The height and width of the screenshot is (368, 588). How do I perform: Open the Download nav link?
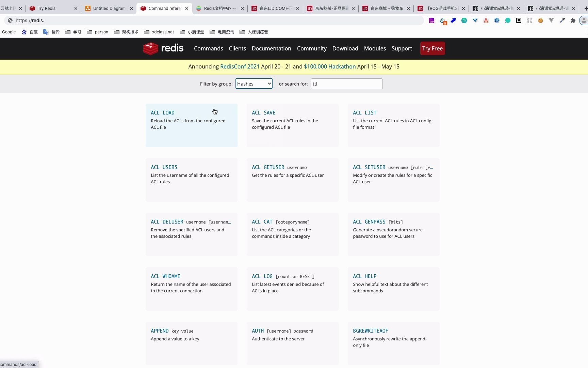pos(345,48)
